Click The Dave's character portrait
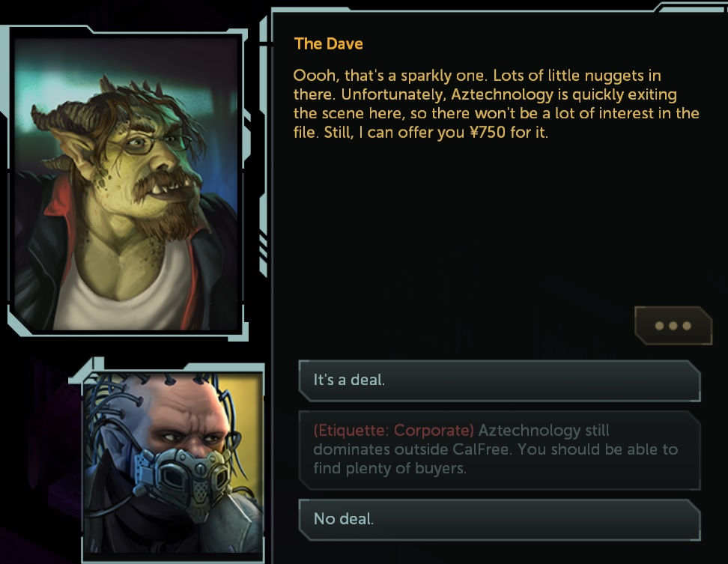 tap(127, 184)
